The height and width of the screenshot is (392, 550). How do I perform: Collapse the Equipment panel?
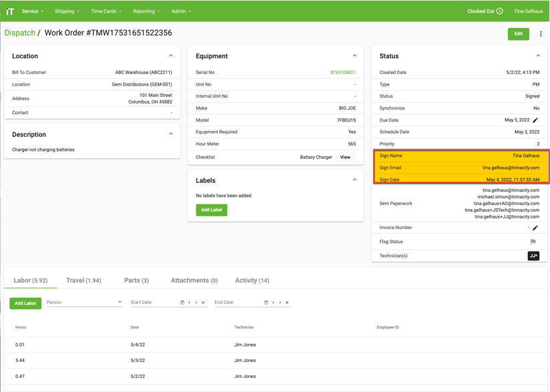[x=354, y=56]
